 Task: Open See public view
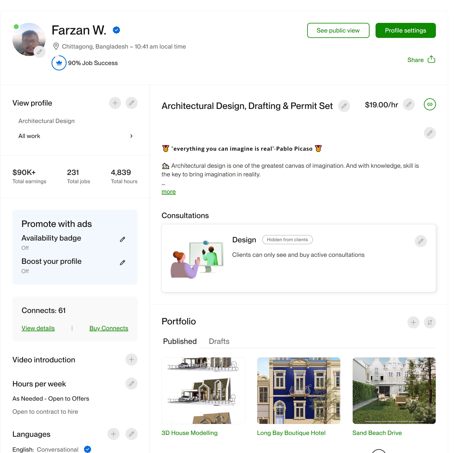338,30
